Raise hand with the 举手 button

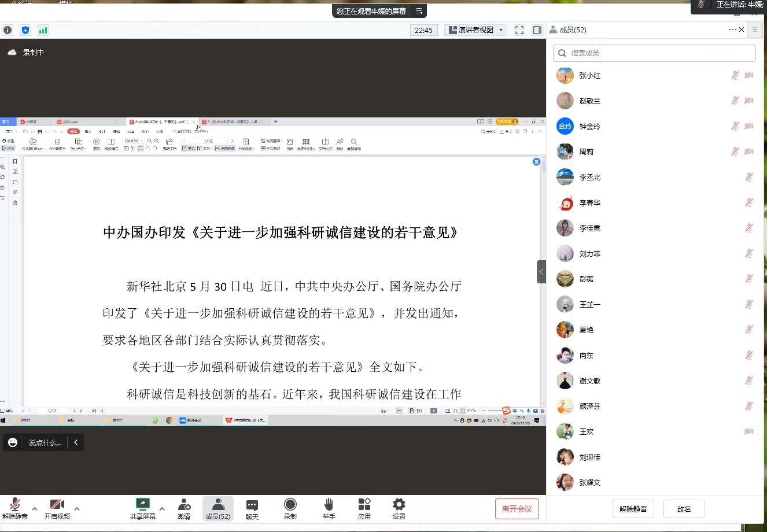tap(329, 509)
